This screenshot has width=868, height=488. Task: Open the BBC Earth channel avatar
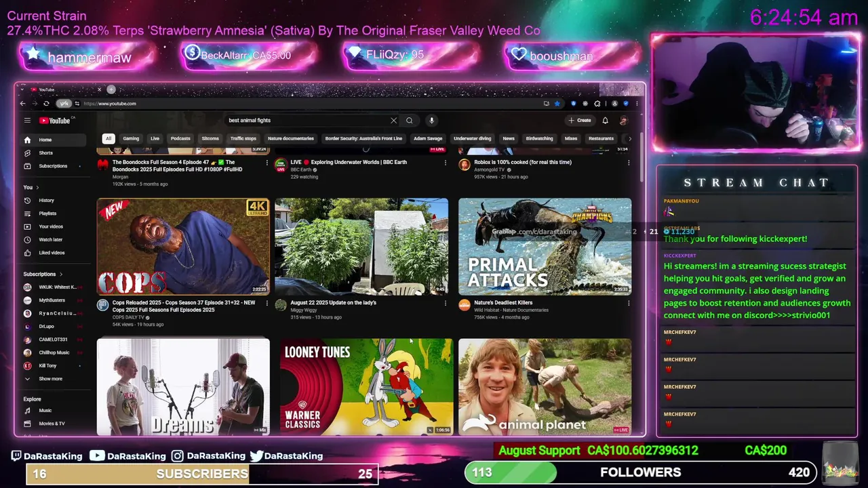tap(281, 166)
